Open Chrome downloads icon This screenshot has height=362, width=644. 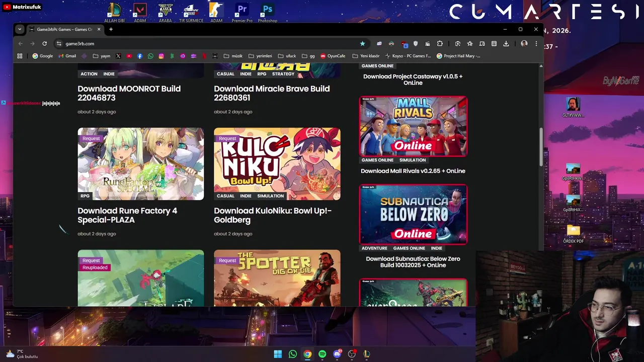[506, 44]
